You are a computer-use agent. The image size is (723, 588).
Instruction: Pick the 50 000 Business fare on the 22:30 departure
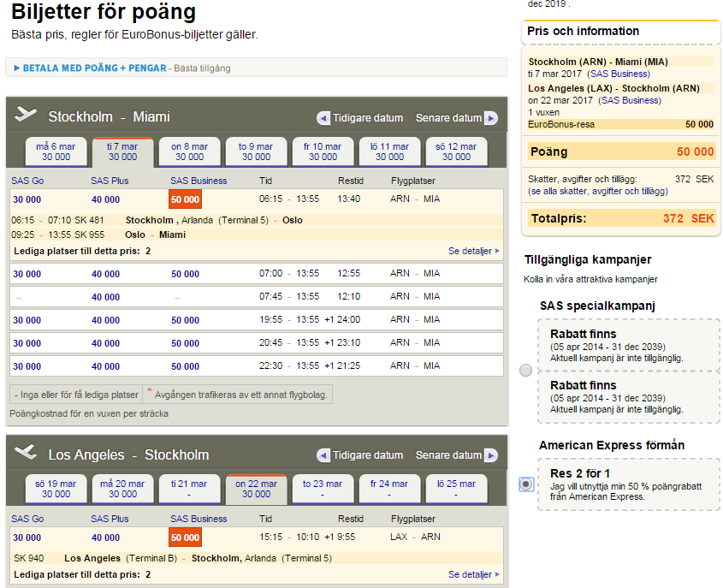point(186,366)
